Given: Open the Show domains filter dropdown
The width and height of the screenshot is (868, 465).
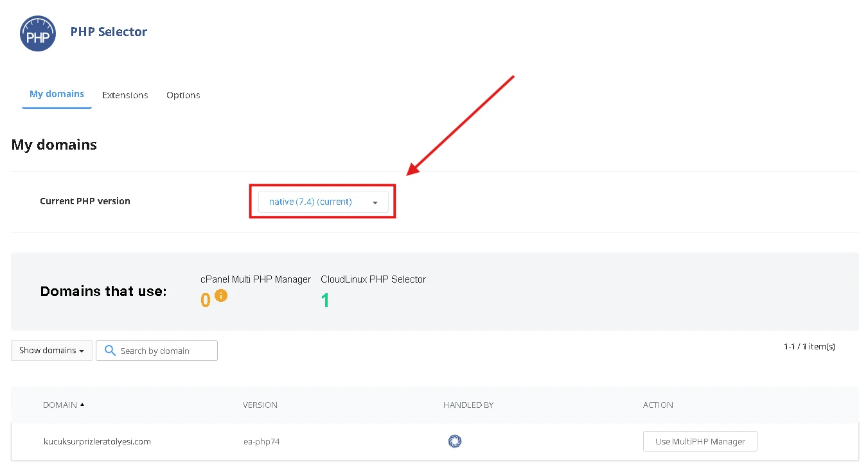Looking at the screenshot, I should coord(51,351).
